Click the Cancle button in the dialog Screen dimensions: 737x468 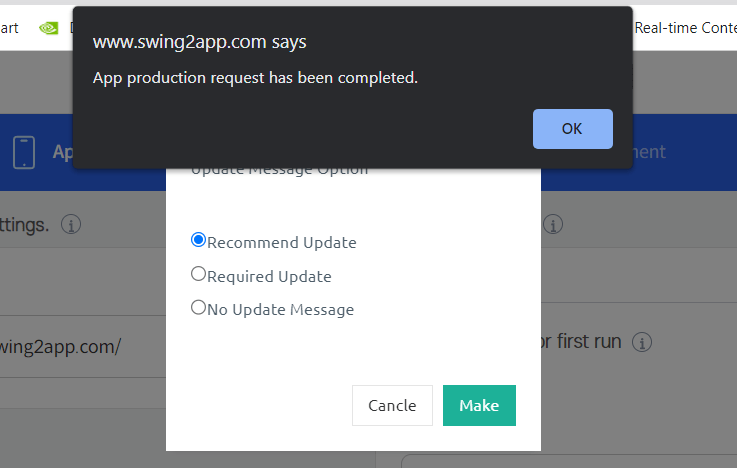(392, 406)
